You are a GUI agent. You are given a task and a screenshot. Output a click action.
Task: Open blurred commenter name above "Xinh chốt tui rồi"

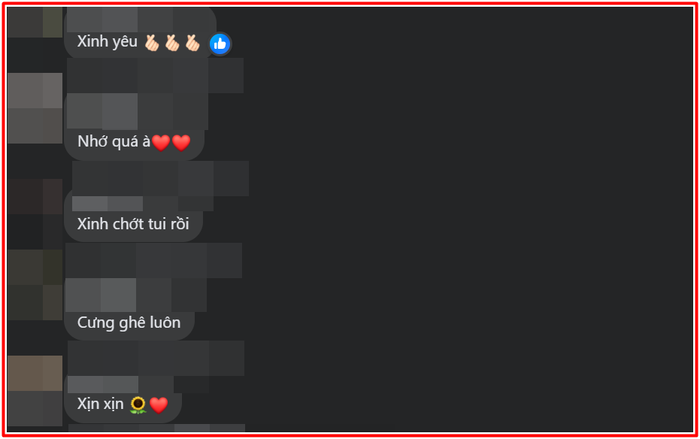(160, 179)
